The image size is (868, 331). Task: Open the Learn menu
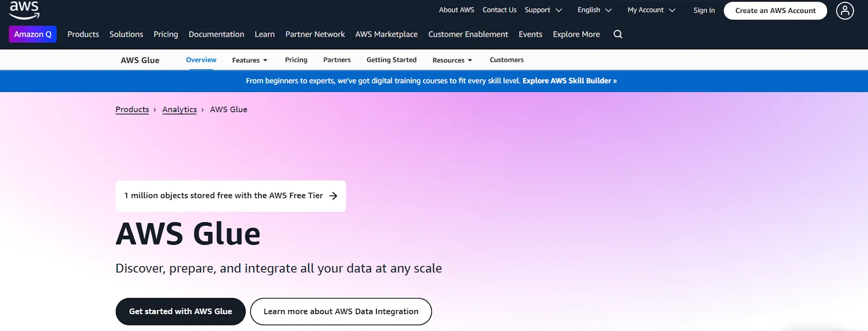265,34
